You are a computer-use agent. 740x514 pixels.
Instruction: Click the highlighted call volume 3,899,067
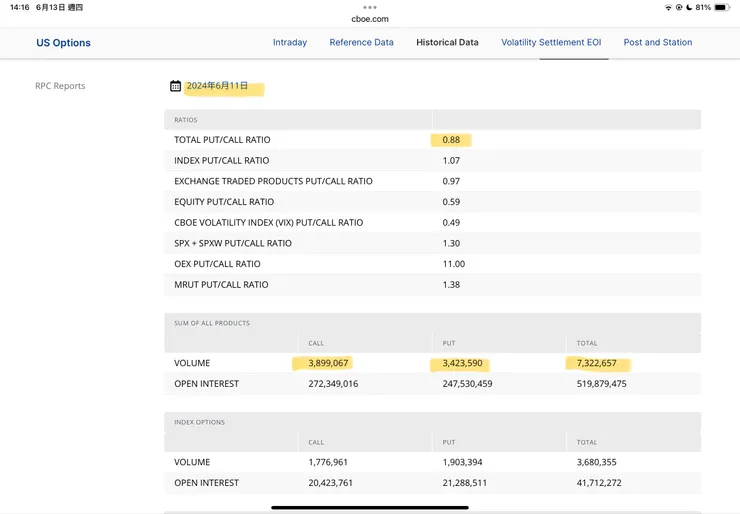[328, 363]
